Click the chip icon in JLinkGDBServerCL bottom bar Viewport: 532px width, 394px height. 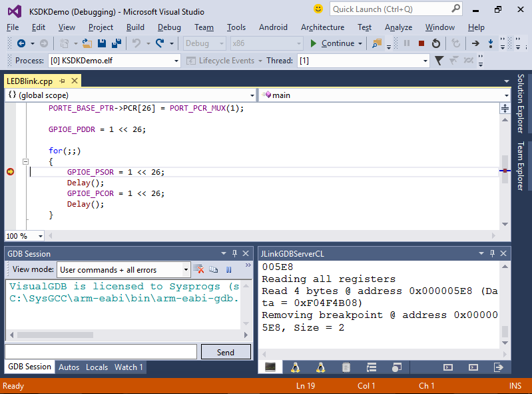tap(346, 367)
